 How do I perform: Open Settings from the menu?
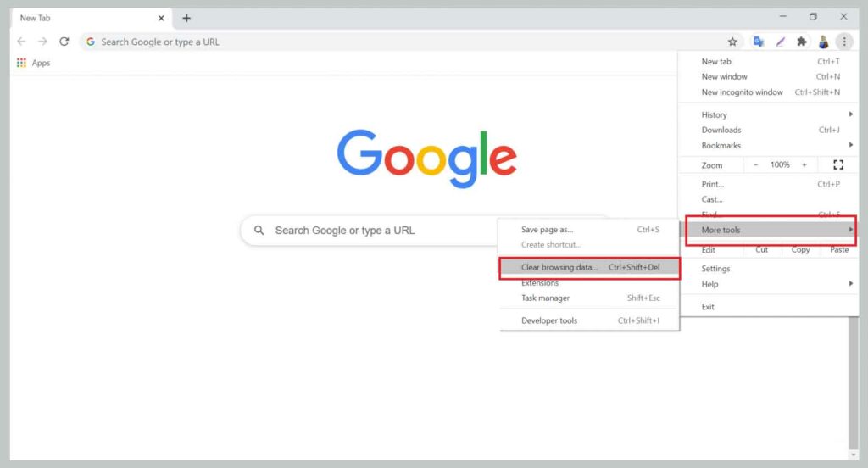point(770,269)
